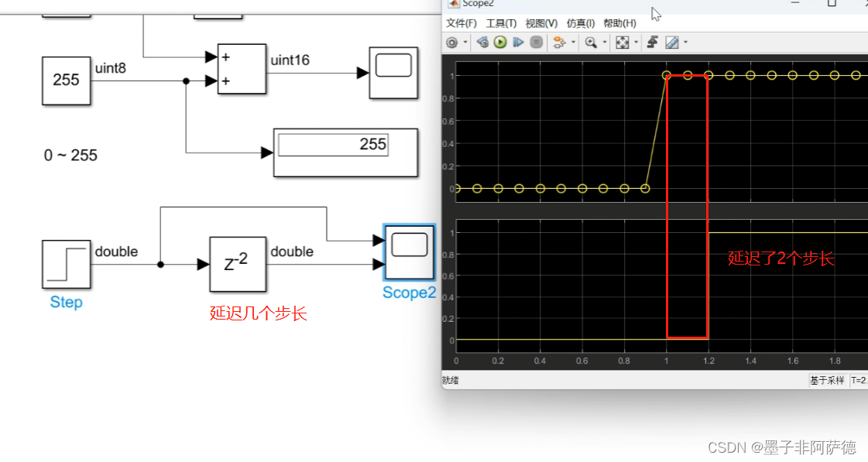Image resolution: width=868 pixels, height=462 pixels.
Task: Open the Scope settings gear icon
Action: [x=453, y=43]
